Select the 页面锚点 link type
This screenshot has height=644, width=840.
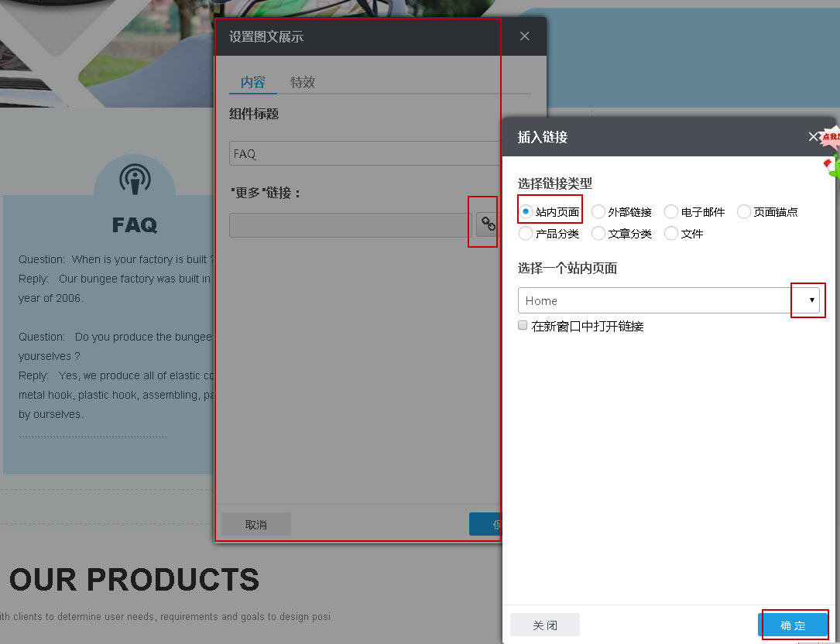click(x=743, y=211)
